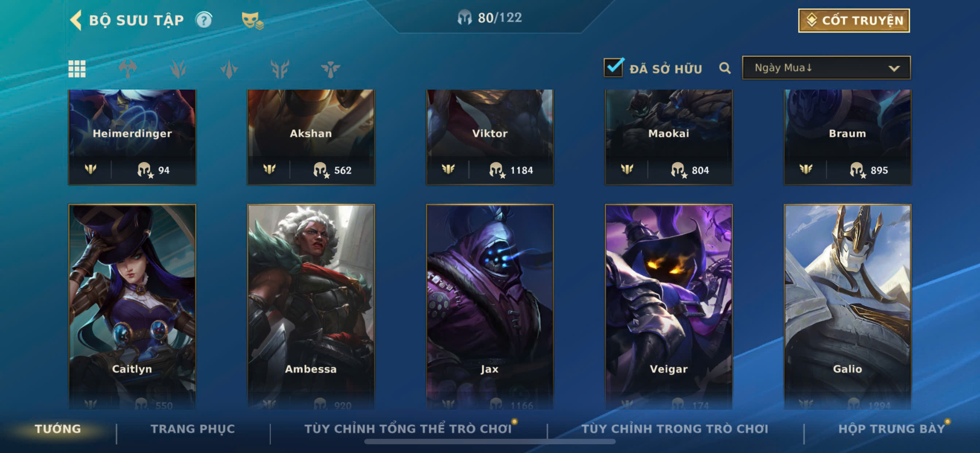Image resolution: width=980 pixels, height=453 pixels.
Task: Filter champions by the first role icon
Action: click(128, 69)
